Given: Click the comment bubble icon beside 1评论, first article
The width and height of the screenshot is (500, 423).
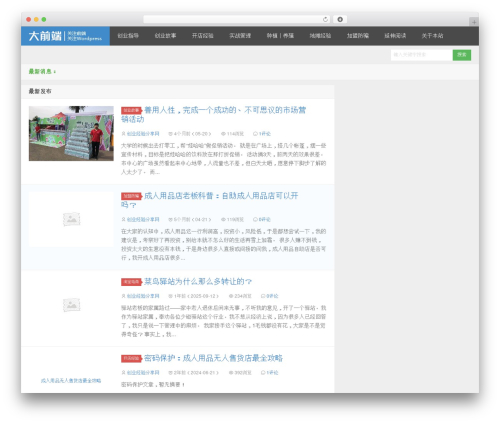Looking at the screenshot, I should pyautogui.click(x=255, y=134).
